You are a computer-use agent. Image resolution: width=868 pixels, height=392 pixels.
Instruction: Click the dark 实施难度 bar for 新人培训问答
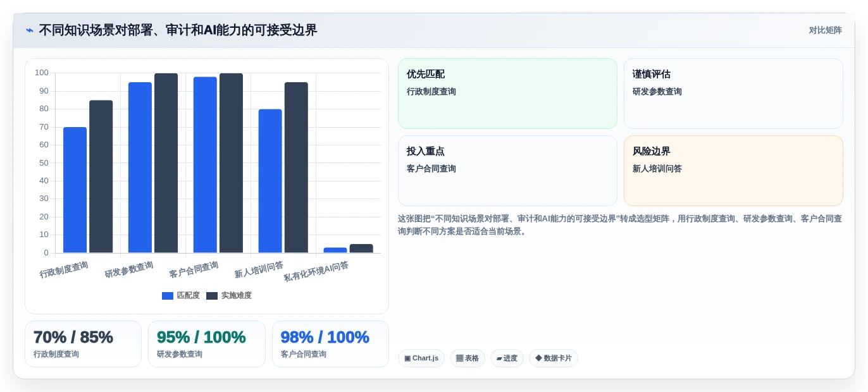[296, 168]
